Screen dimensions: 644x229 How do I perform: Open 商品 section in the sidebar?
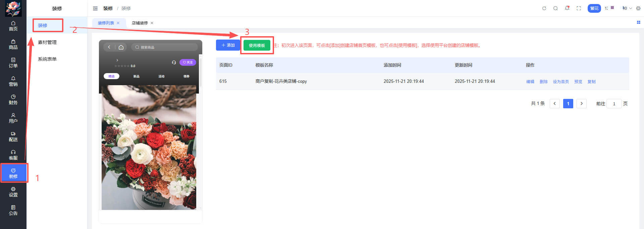[x=13, y=44]
